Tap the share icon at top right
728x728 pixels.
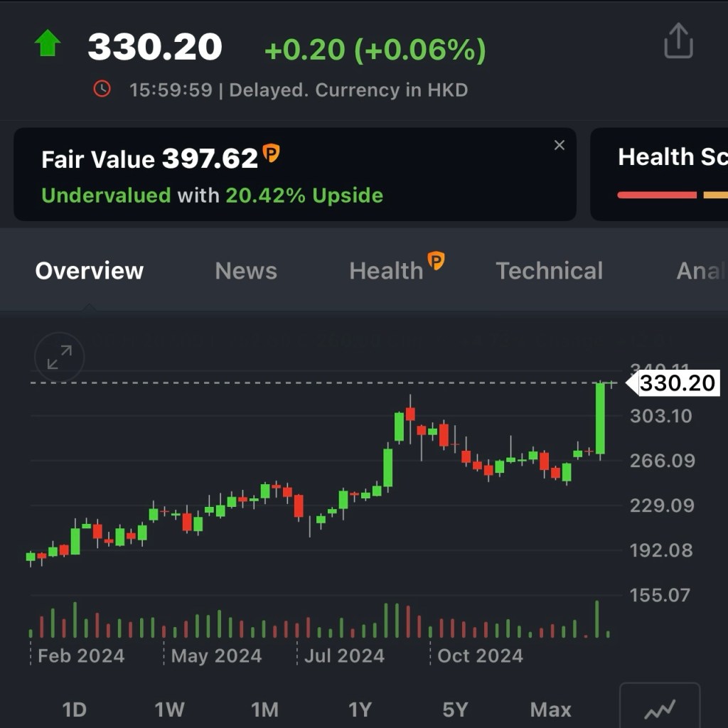click(x=678, y=41)
